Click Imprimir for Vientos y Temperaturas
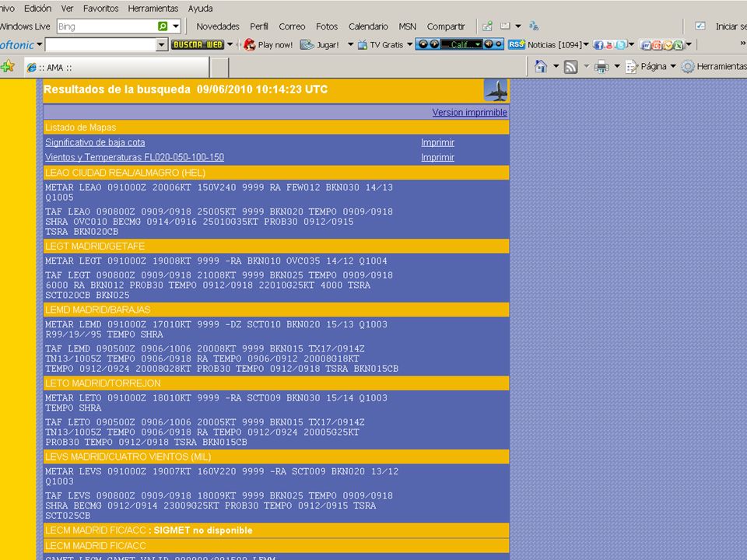Screen dimensions: 747x560 [437, 157]
